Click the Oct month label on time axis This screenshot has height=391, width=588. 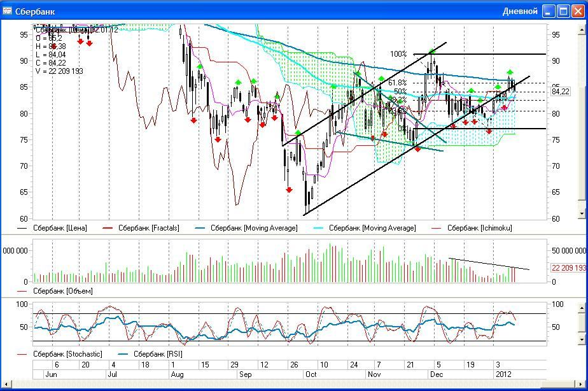pos(311,374)
